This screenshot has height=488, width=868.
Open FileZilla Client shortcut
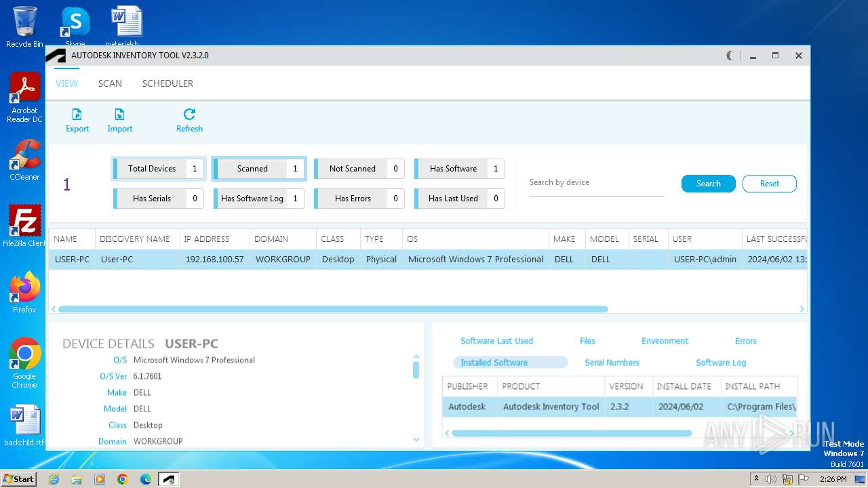[x=24, y=226]
